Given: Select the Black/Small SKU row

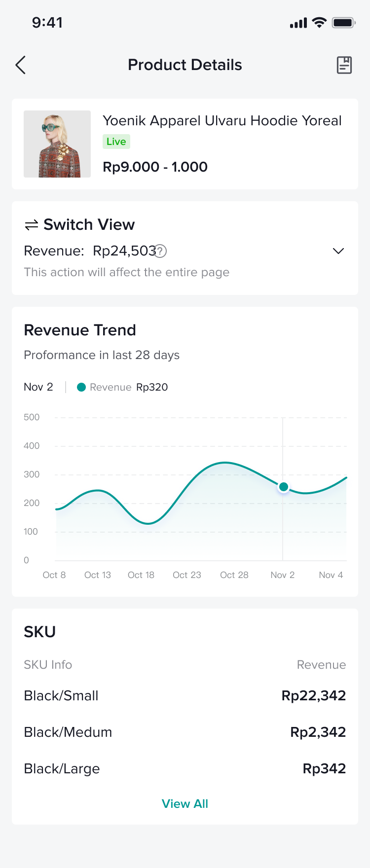Looking at the screenshot, I should (x=185, y=696).
